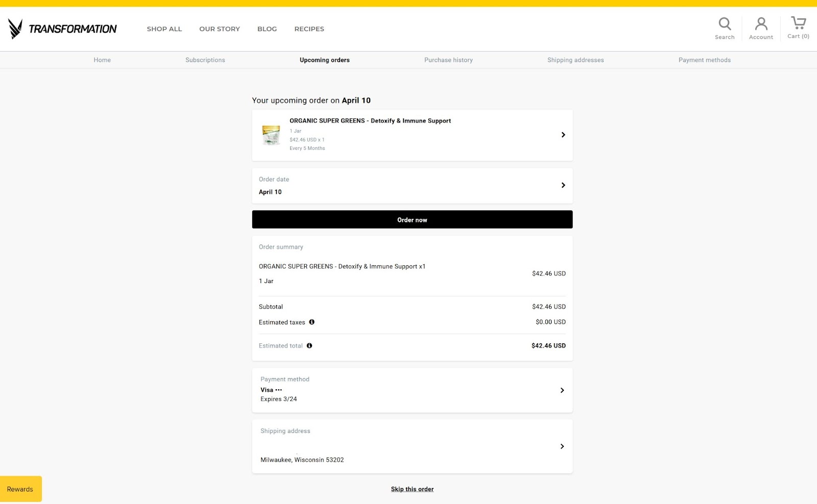Click the Every 5 Months frequency text
The height and width of the screenshot is (504, 817).
(307, 148)
